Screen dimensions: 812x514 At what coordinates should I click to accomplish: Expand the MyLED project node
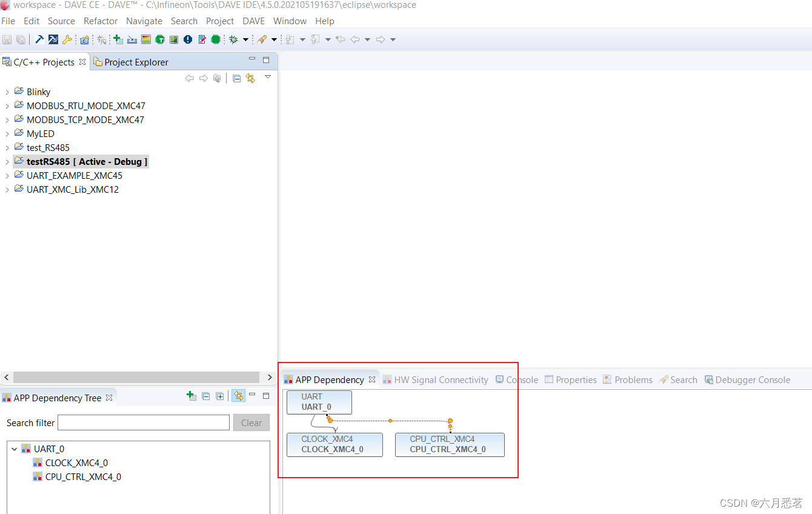[7, 134]
